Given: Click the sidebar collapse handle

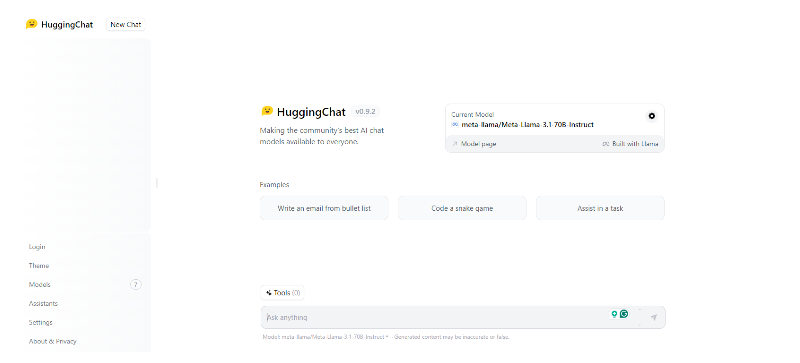Looking at the screenshot, I should [x=157, y=182].
